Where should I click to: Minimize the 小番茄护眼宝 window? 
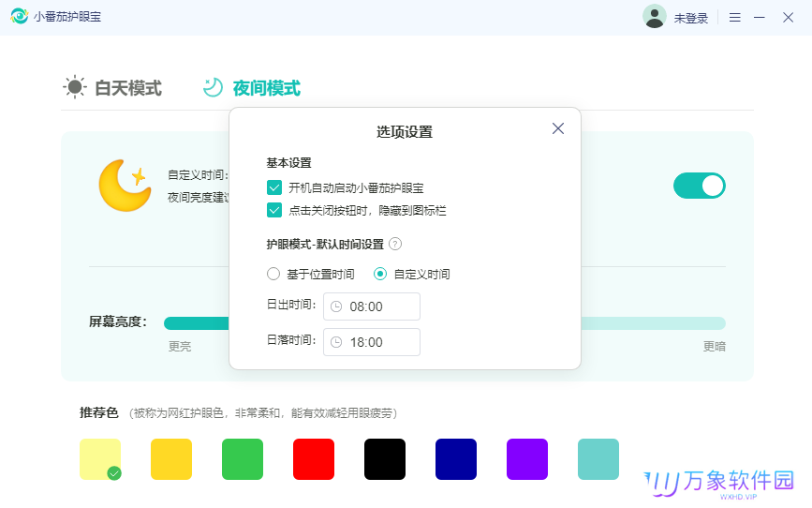760,18
